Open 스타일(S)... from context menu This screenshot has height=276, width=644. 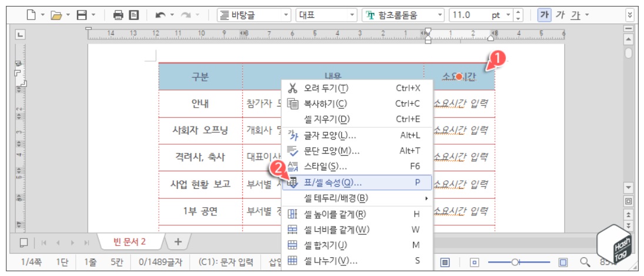pos(357,167)
